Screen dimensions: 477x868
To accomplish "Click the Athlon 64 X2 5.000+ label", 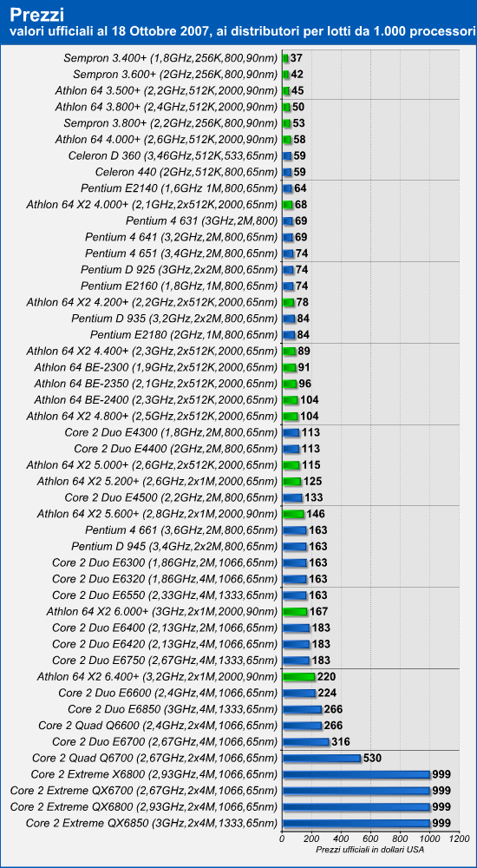I will (152, 465).
